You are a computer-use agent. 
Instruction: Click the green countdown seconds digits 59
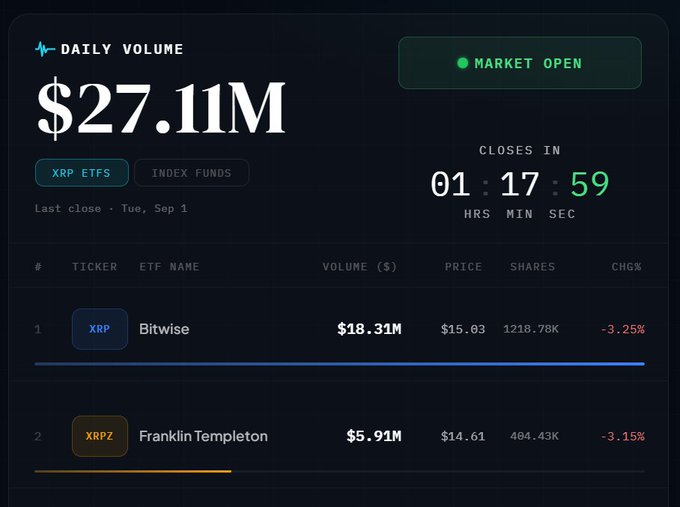point(590,184)
